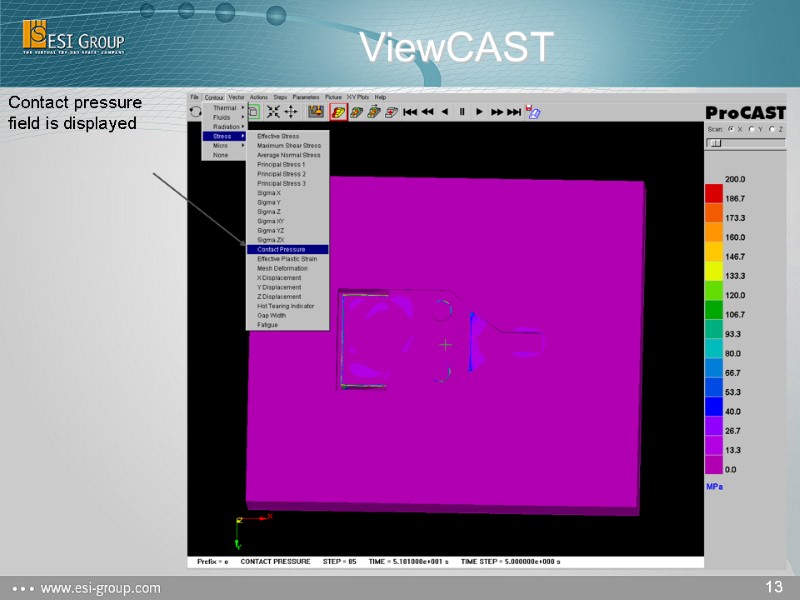Select the Scan X radio button
This screenshot has width=800, height=600.
click(731, 129)
